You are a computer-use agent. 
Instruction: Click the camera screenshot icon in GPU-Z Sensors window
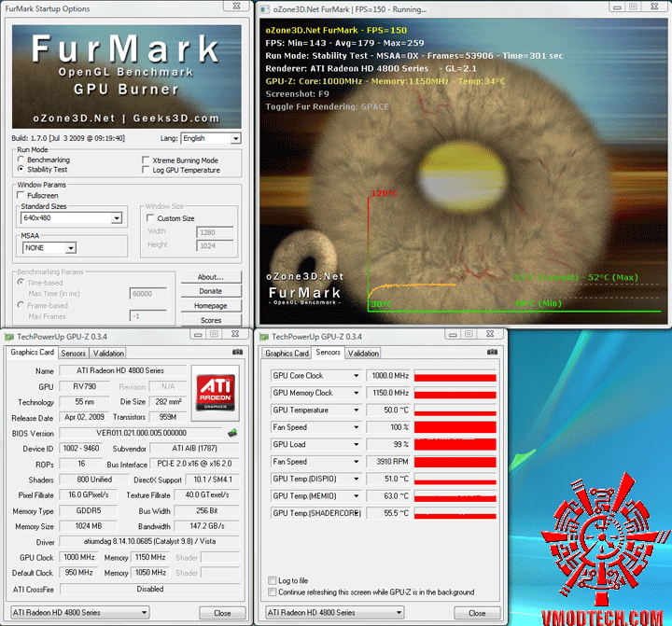tap(492, 352)
